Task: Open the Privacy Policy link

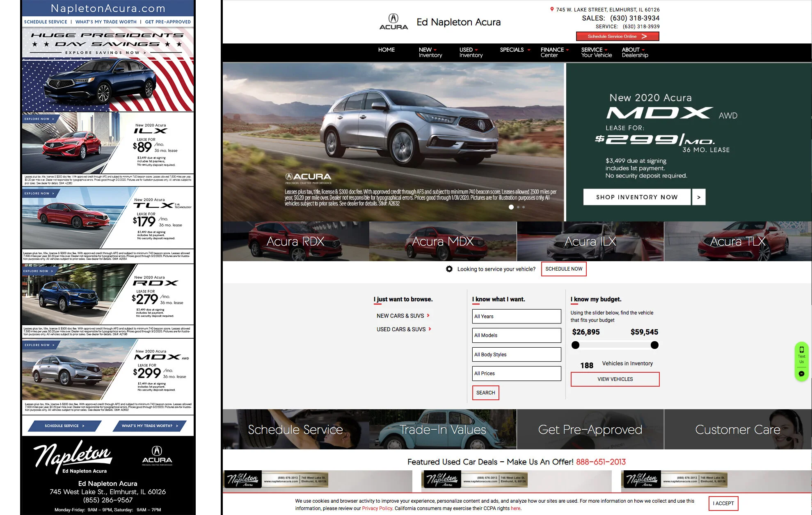Action: tap(377, 508)
